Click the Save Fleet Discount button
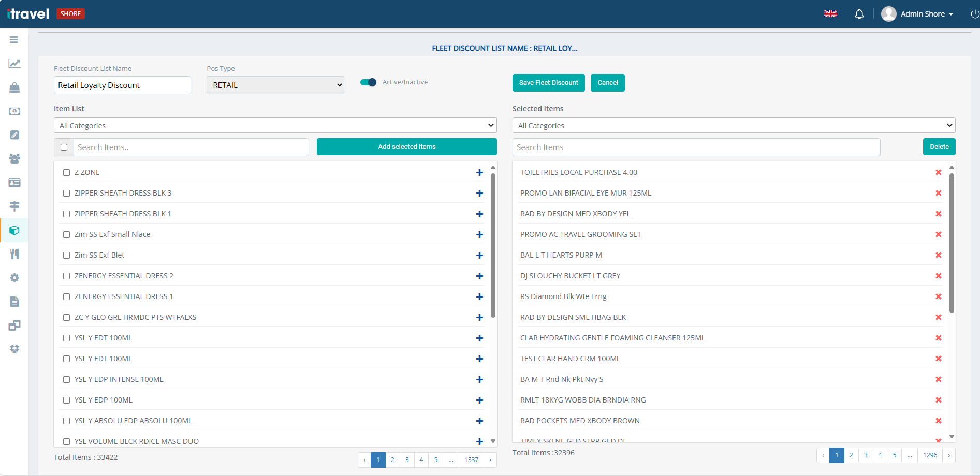Viewport: 980px width, 476px height. (x=548, y=83)
